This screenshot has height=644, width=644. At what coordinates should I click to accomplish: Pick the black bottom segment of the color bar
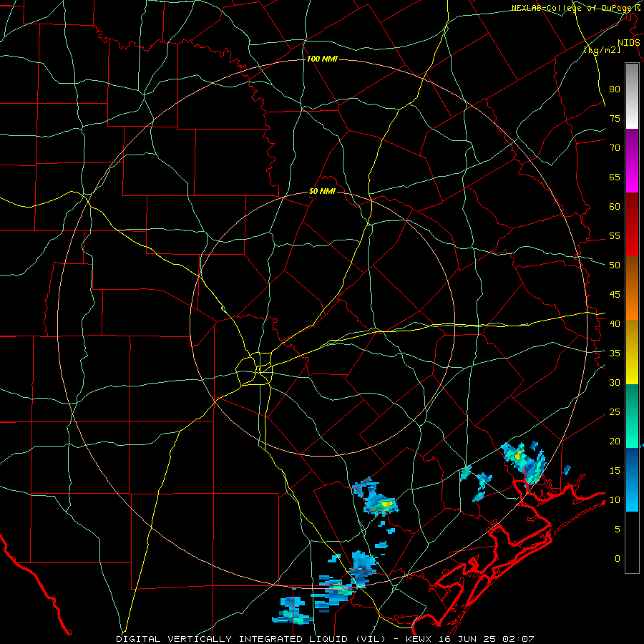[632, 542]
